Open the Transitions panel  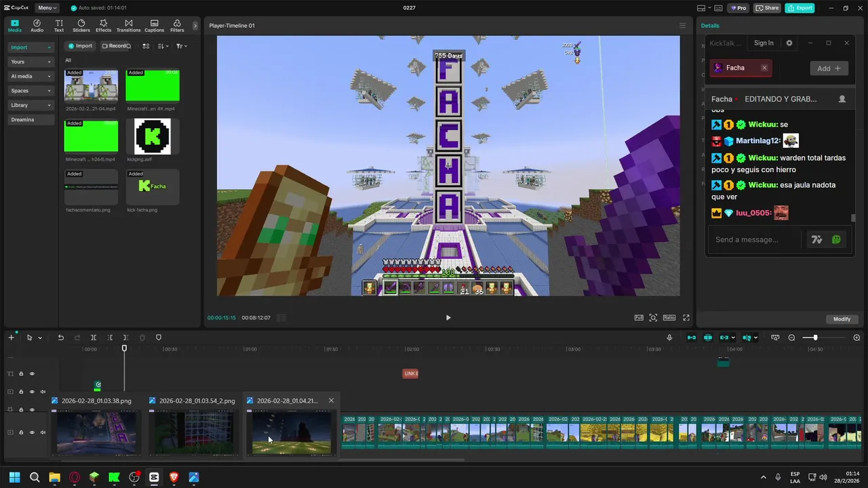pos(128,26)
